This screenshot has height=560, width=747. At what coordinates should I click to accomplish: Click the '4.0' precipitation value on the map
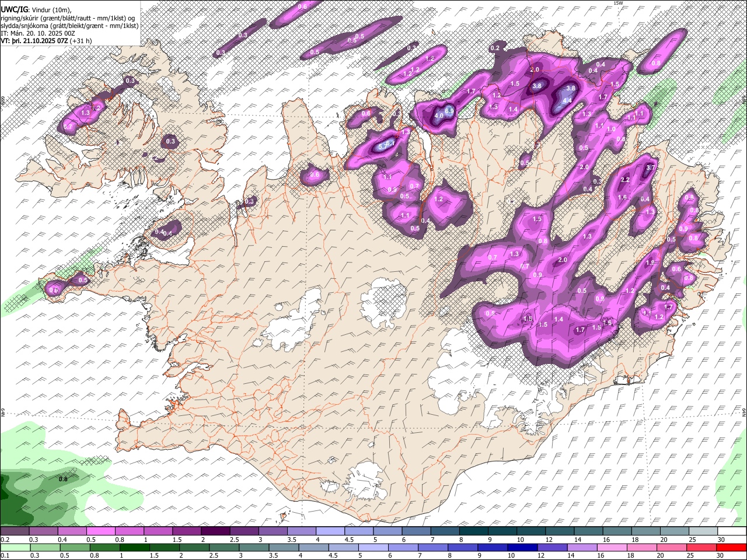(x=439, y=116)
